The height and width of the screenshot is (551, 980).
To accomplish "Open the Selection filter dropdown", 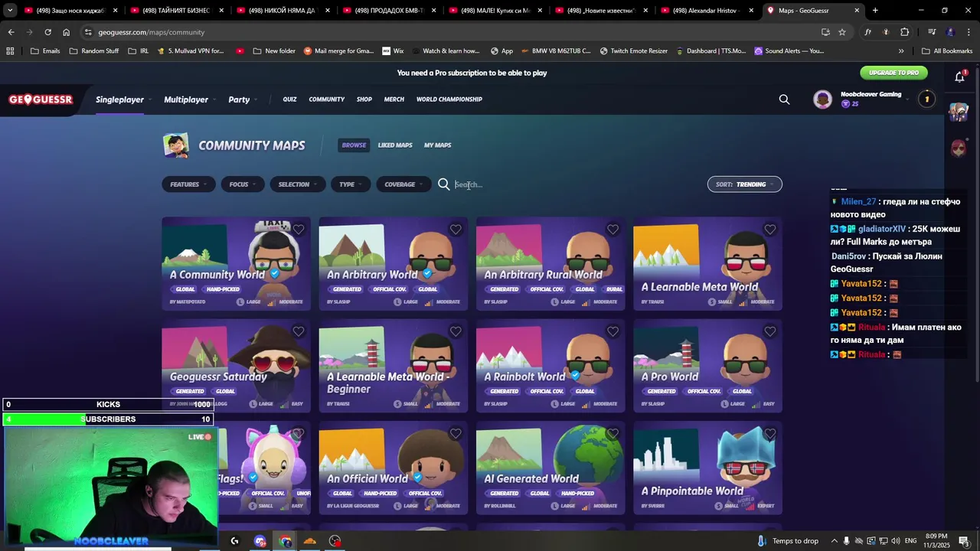I will tap(298, 184).
